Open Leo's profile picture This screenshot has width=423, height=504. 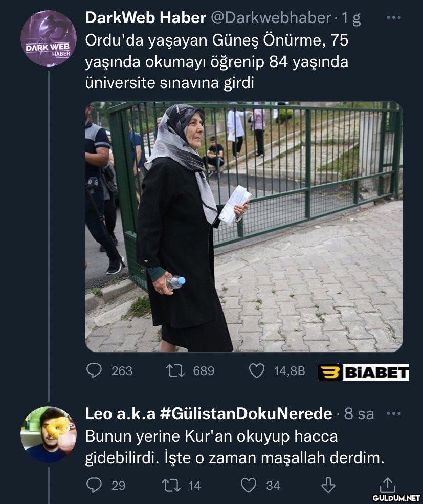click(x=48, y=434)
